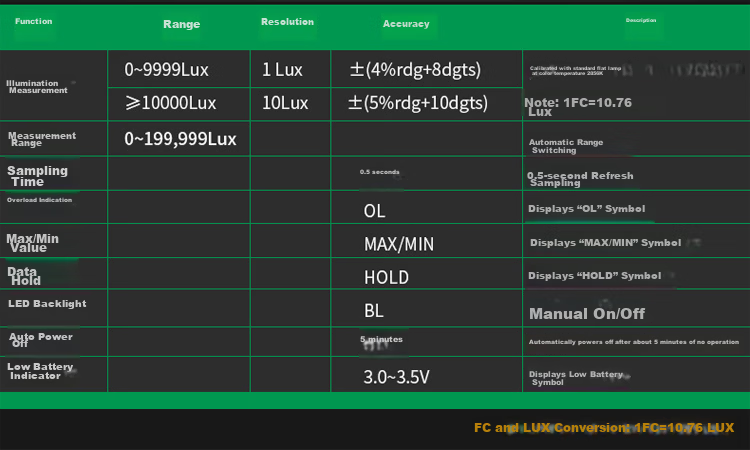
Task: Click the 'OL' value cell
Action: pyautogui.click(x=375, y=211)
